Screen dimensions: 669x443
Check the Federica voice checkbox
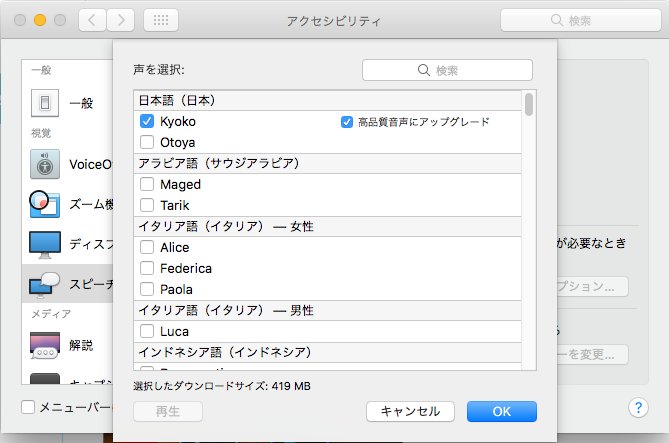[147, 268]
